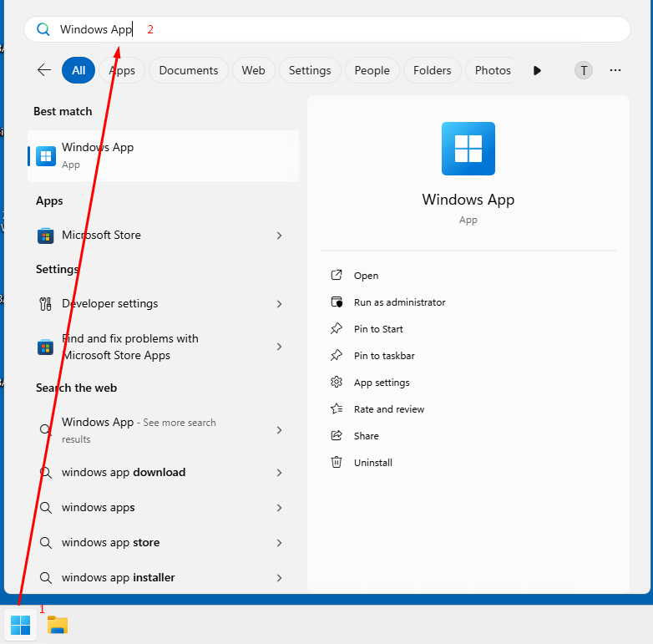Expand the 'windows app installer' chevron
The image size is (653, 644).
280,578
